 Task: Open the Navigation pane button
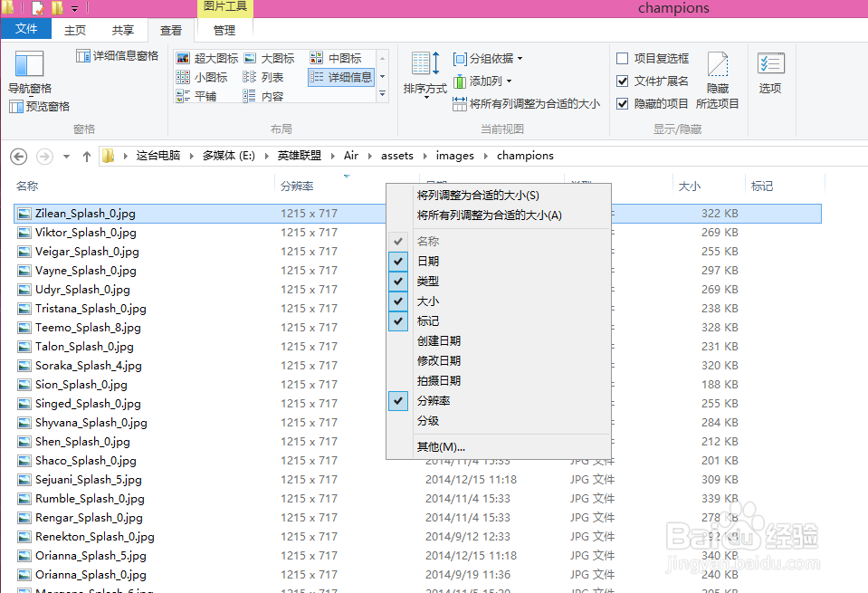(x=29, y=72)
